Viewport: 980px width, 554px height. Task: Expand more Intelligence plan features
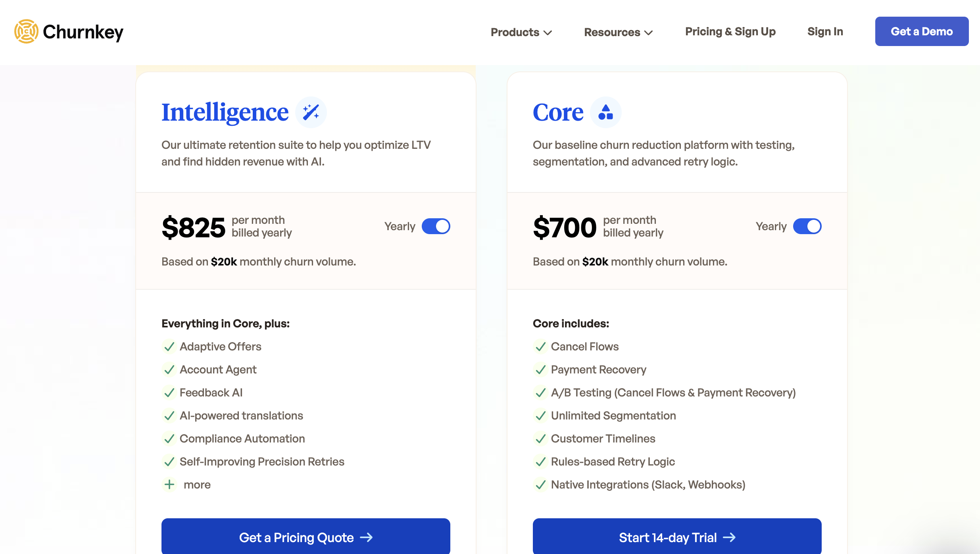click(x=186, y=485)
